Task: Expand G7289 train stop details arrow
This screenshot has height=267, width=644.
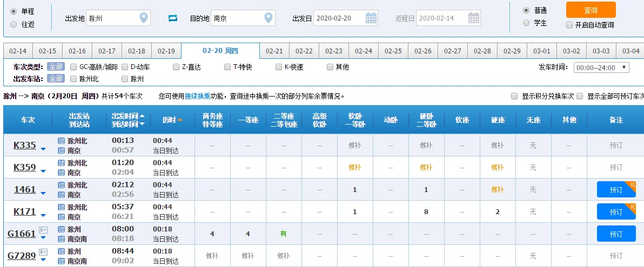Action: pyautogui.click(x=43, y=259)
